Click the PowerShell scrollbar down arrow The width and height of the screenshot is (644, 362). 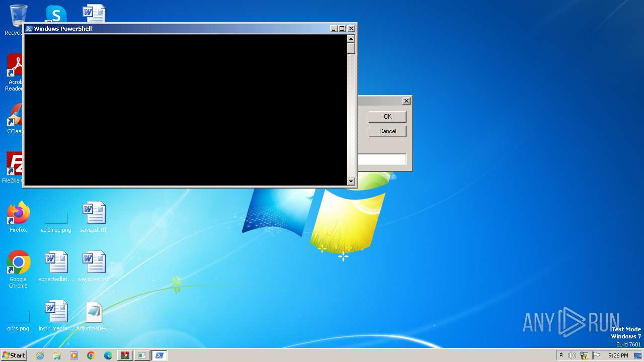(351, 181)
